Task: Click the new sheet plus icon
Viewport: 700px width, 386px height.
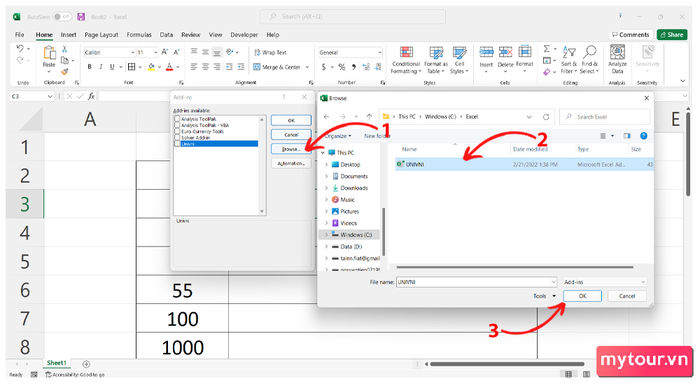Action: point(86,364)
